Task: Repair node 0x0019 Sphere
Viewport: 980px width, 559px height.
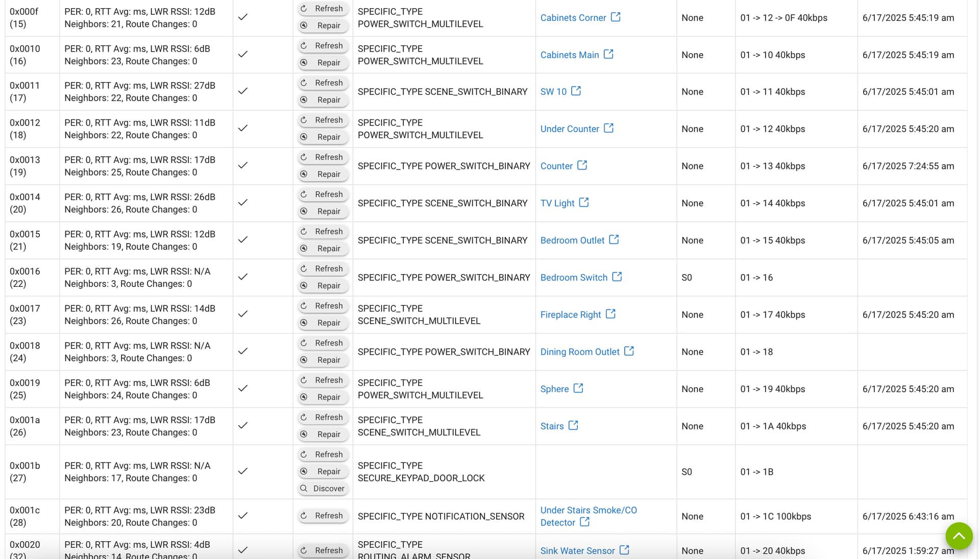Action: click(x=323, y=397)
